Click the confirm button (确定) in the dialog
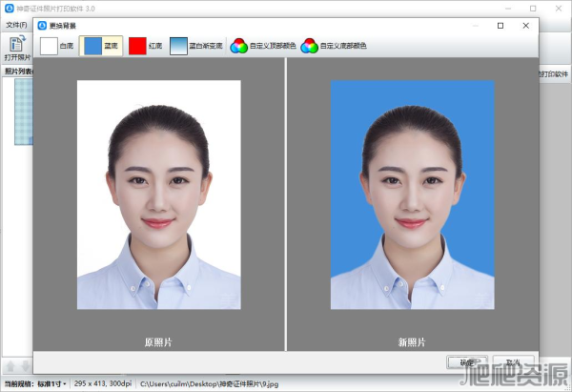The height and width of the screenshot is (392, 572). point(467,362)
